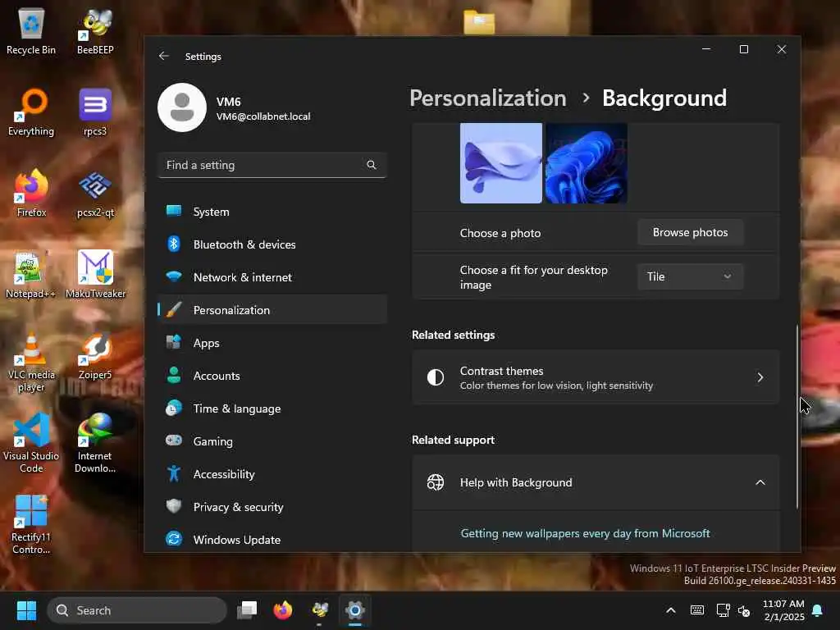The width and height of the screenshot is (840, 630).
Task: Select the Zoiper5 desktop shortcut
Action: pos(95,356)
